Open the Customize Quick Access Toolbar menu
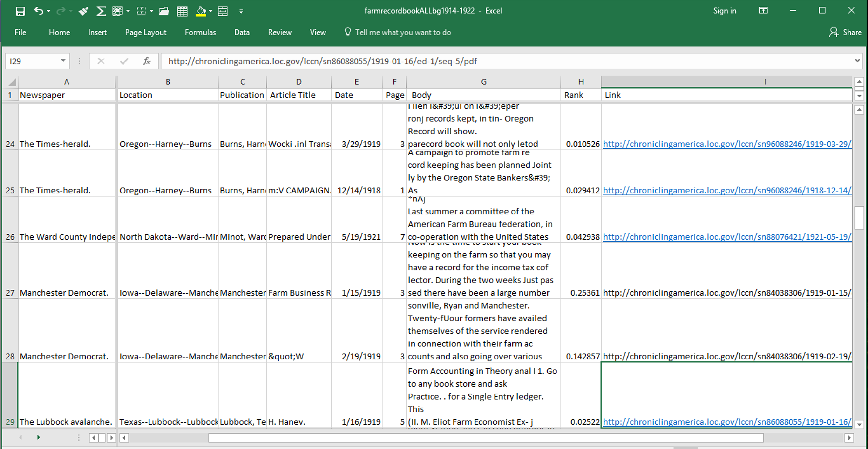The height and width of the screenshot is (449, 868). coord(241,11)
